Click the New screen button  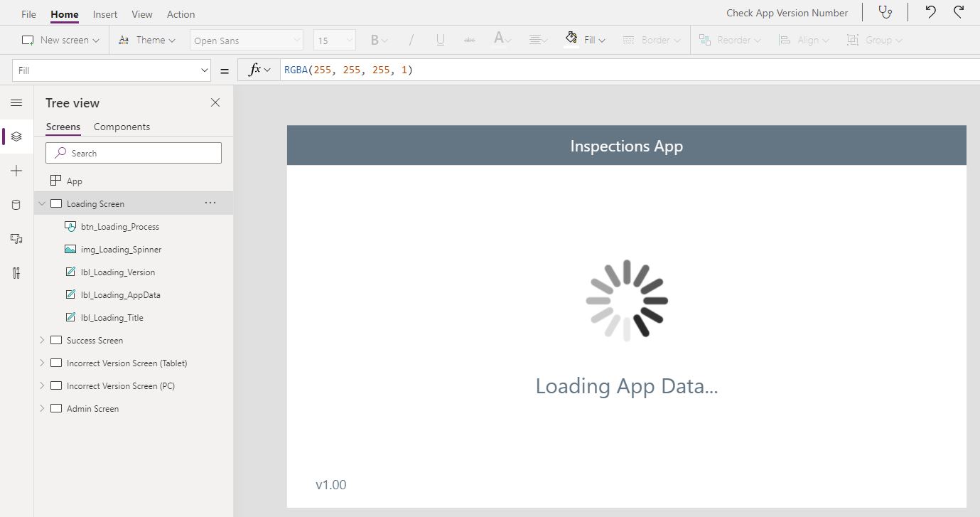[x=60, y=40]
